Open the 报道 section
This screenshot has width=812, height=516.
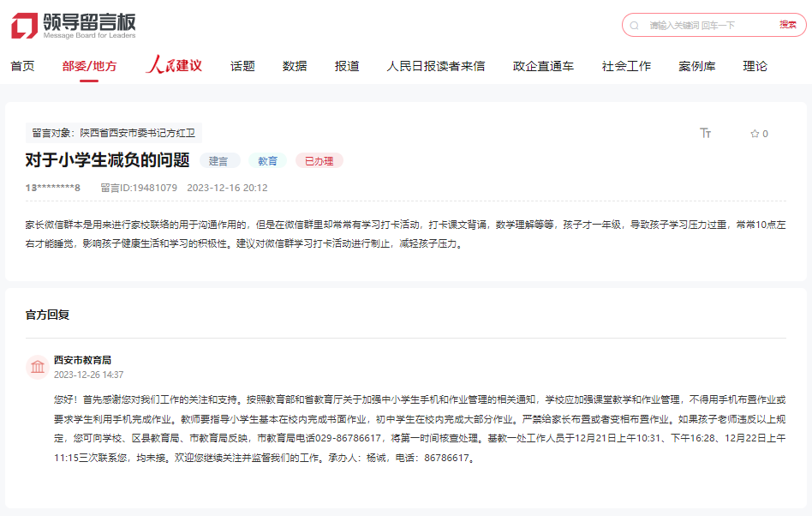pyautogui.click(x=347, y=64)
